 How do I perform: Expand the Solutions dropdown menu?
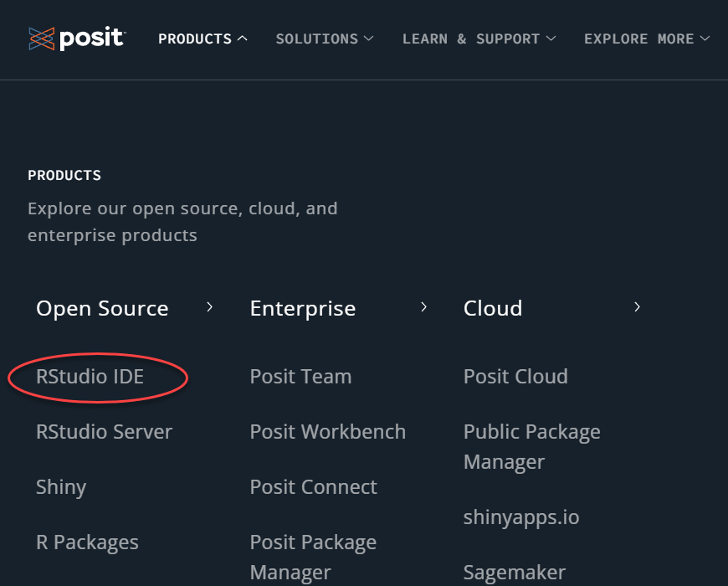[x=325, y=39]
